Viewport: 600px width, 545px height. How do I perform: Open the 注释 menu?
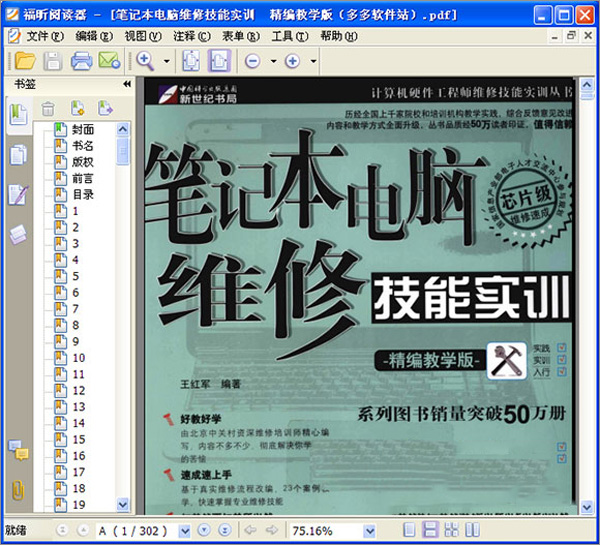pos(192,36)
